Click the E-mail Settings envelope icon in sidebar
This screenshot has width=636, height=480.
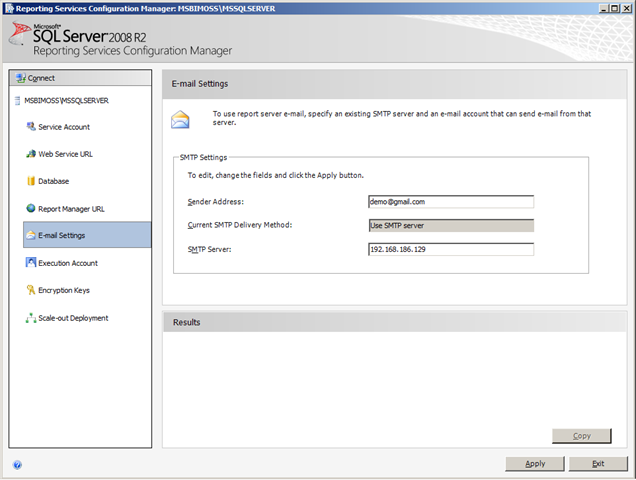pyautogui.click(x=31, y=235)
